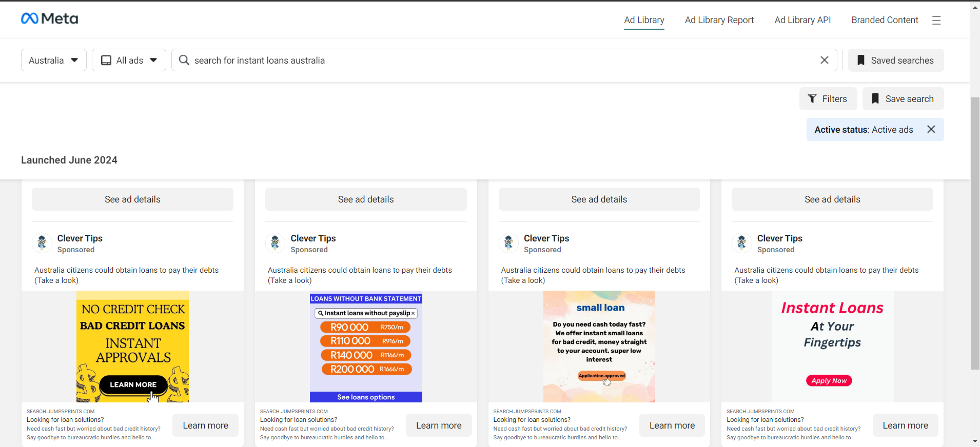
Task: Open the Loans Without Bank Statement ad image
Action: click(x=366, y=347)
